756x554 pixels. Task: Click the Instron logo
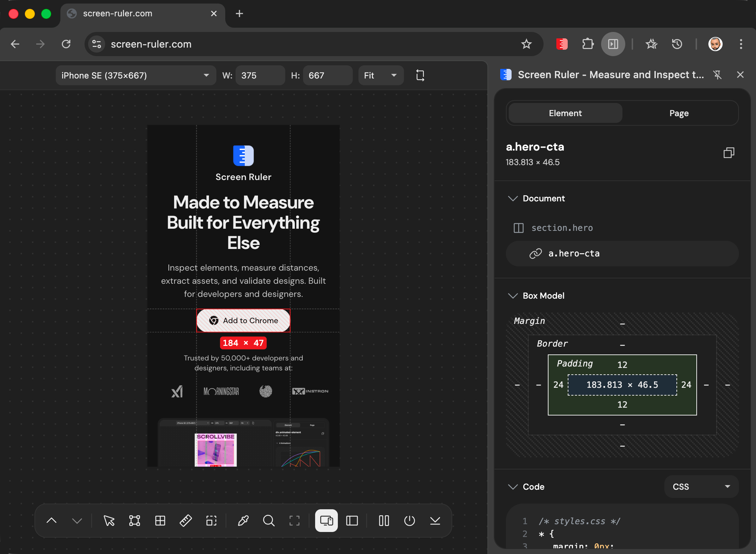310,391
